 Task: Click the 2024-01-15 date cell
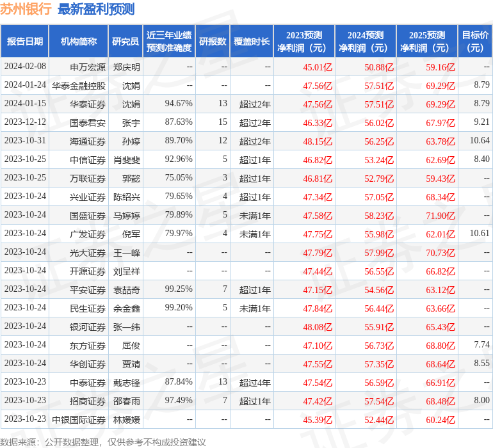point(25,104)
